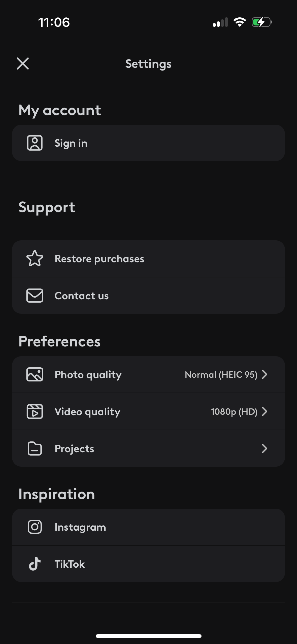Open the TikTok inspiration link
Viewport: 297px width, 644px height.
tap(70, 564)
